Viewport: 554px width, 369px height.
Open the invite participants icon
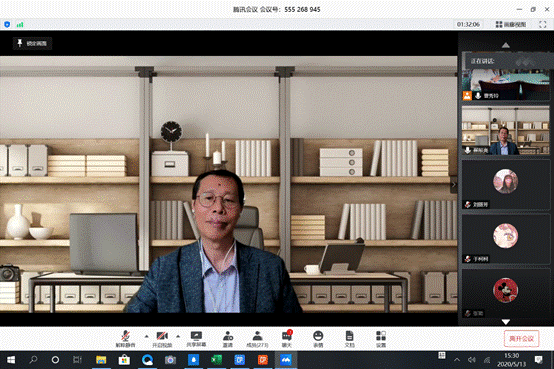228,339
